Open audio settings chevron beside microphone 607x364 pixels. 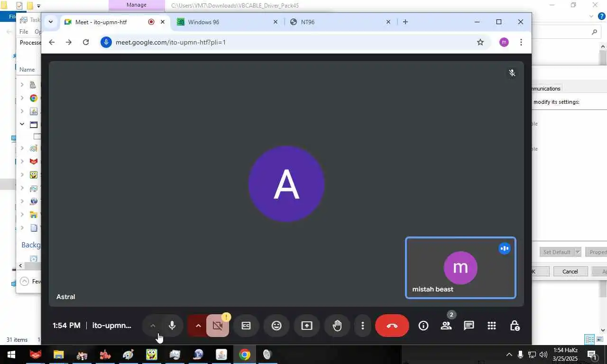tap(153, 326)
